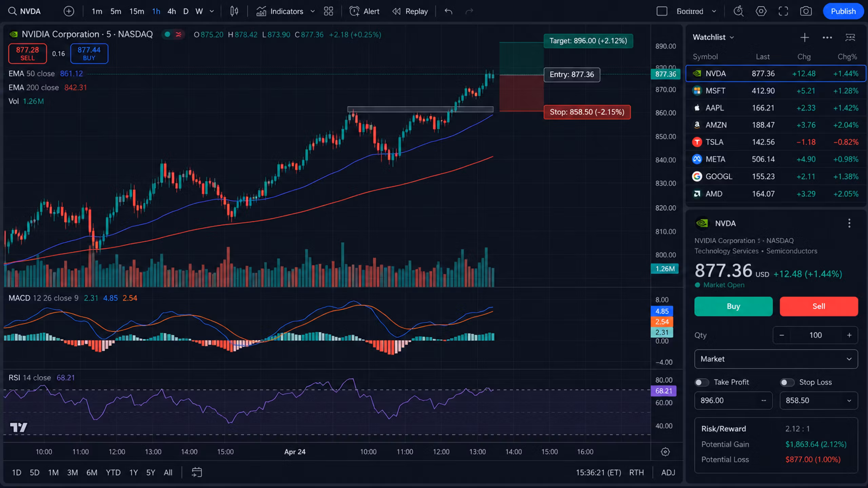The image size is (868, 488).
Task: Toggle RTH regular trading hours session
Action: [636, 472]
